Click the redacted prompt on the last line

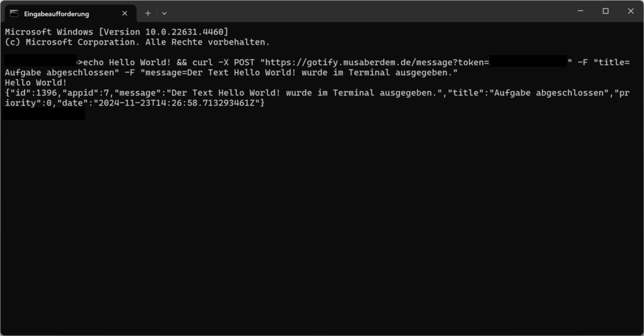[43, 113]
